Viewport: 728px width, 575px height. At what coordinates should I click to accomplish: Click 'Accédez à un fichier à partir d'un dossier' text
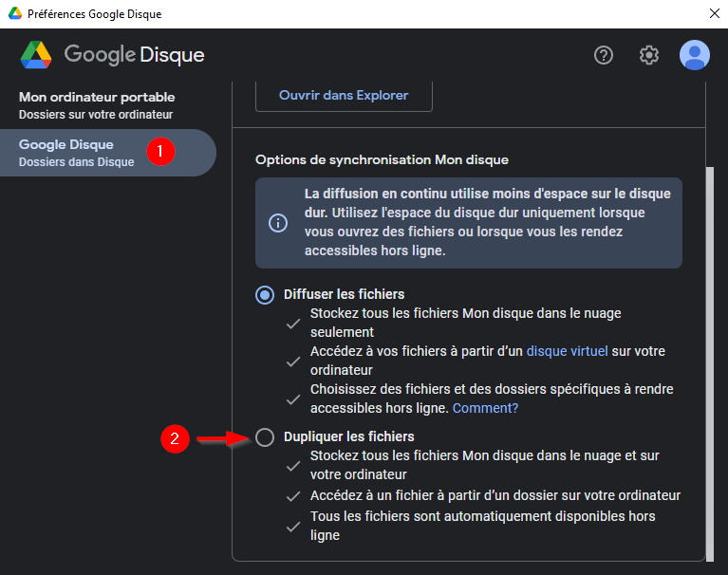[x=495, y=495]
